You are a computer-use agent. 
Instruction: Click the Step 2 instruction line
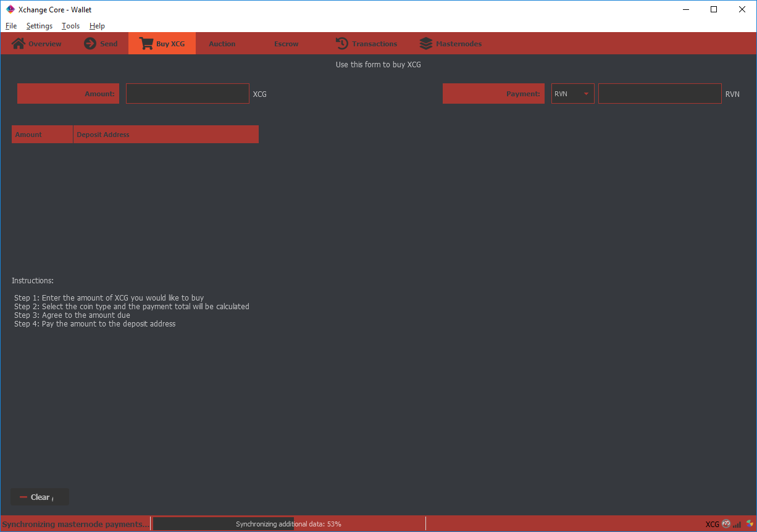(x=132, y=307)
